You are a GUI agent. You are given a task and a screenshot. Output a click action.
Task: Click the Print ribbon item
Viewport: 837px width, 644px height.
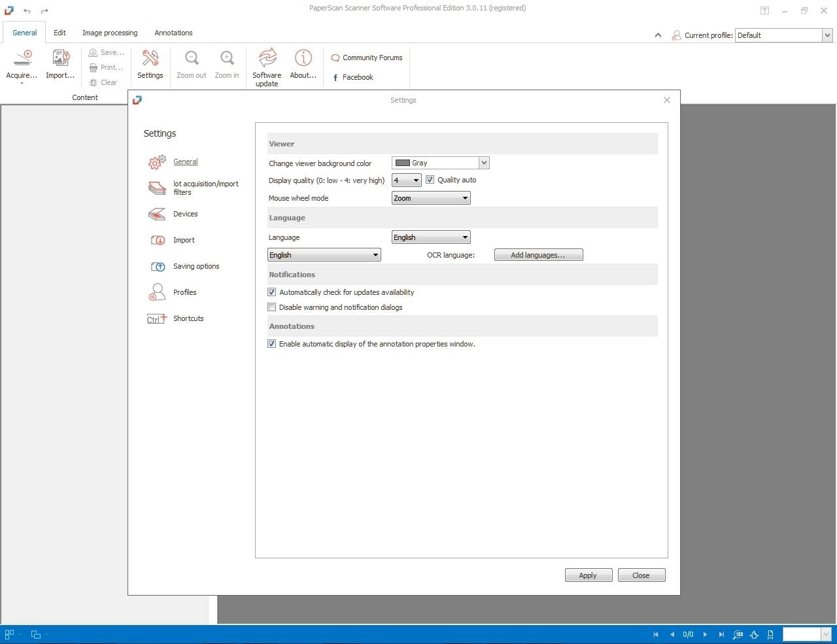(106, 67)
